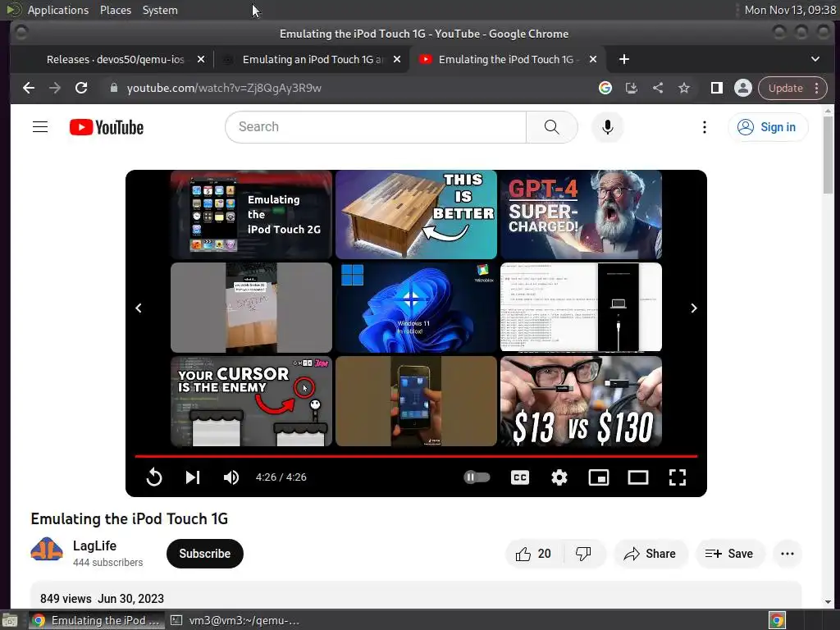Enter fullscreen mode icon

click(x=677, y=477)
